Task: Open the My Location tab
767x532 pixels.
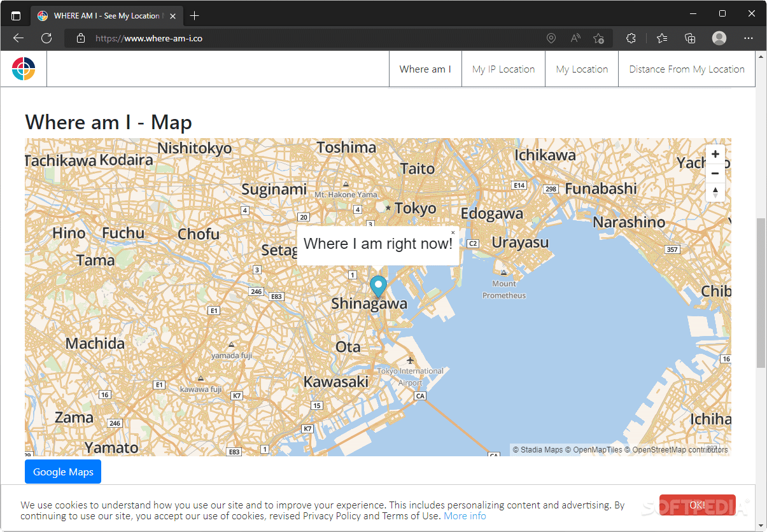Action: click(x=582, y=69)
